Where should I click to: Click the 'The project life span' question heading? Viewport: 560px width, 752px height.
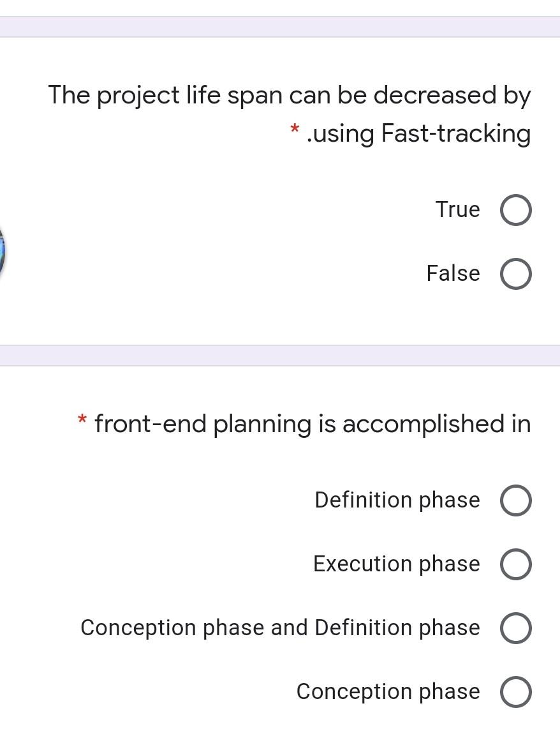click(289, 95)
